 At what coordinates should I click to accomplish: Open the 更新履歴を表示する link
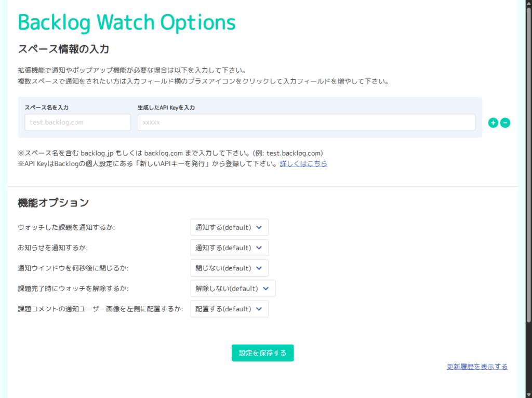tap(477, 367)
